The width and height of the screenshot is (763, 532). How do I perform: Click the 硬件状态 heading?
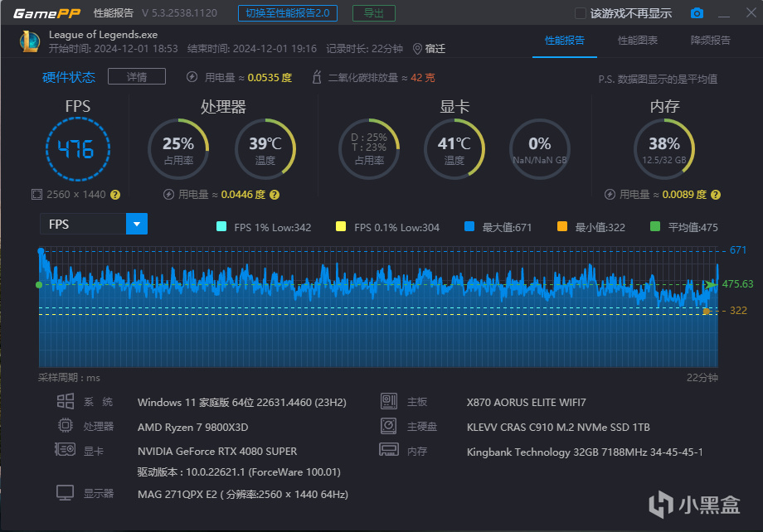[69, 77]
